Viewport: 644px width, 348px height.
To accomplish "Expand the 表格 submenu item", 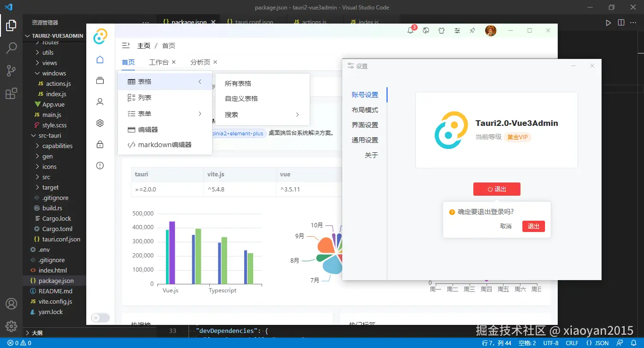I will [165, 82].
